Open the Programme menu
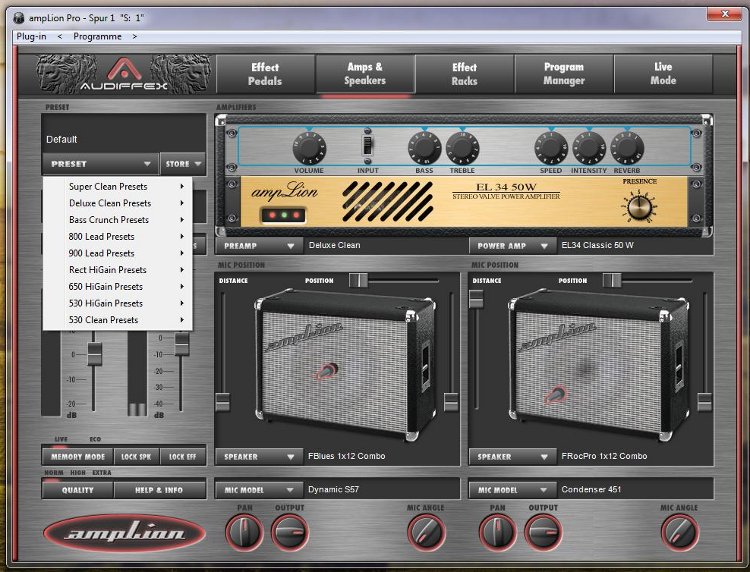The height and width of the screenshot is (572, 750). tap(97, 36)
